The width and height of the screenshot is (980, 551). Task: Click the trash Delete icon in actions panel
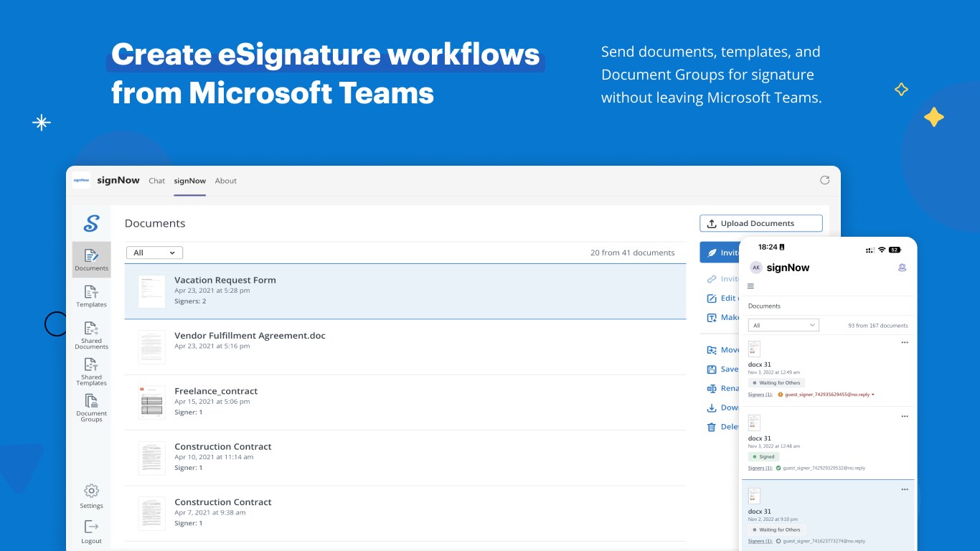click(712, 427)
